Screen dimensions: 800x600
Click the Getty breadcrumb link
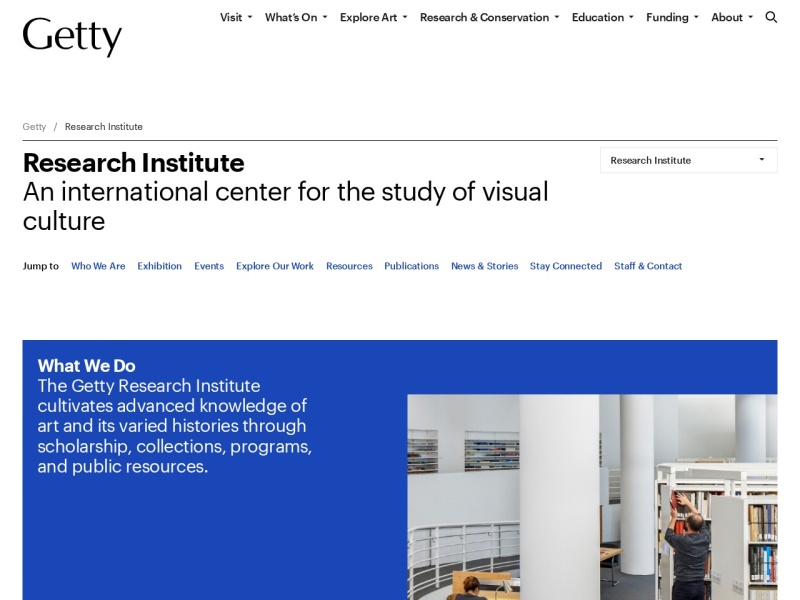34,127
